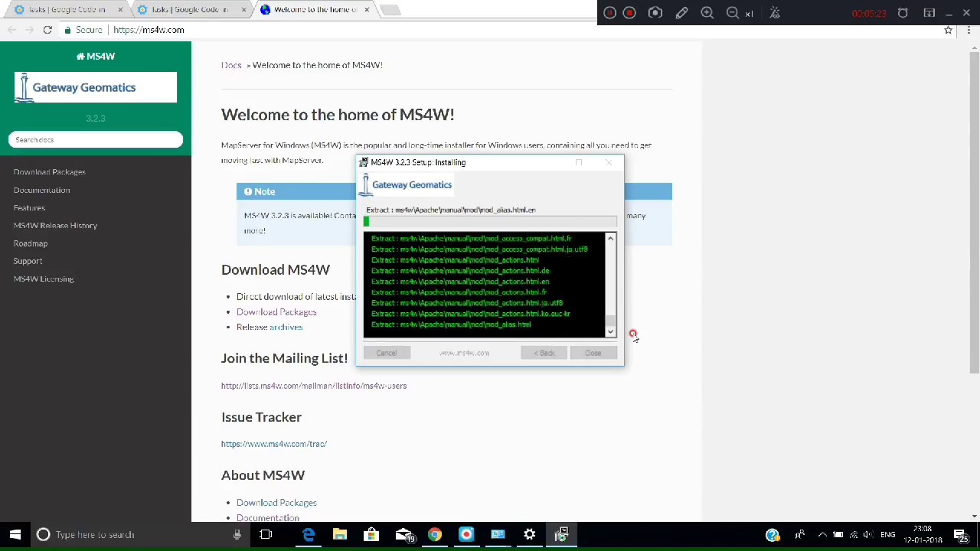Open Support in the sidebar
The height and width of the screenshot is (551, 980).
[x=28, y=261]
